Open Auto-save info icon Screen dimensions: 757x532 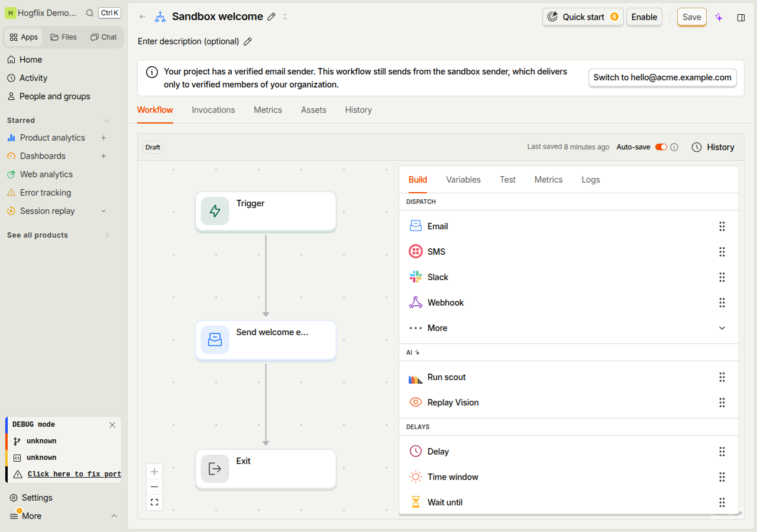click(674, 147)
